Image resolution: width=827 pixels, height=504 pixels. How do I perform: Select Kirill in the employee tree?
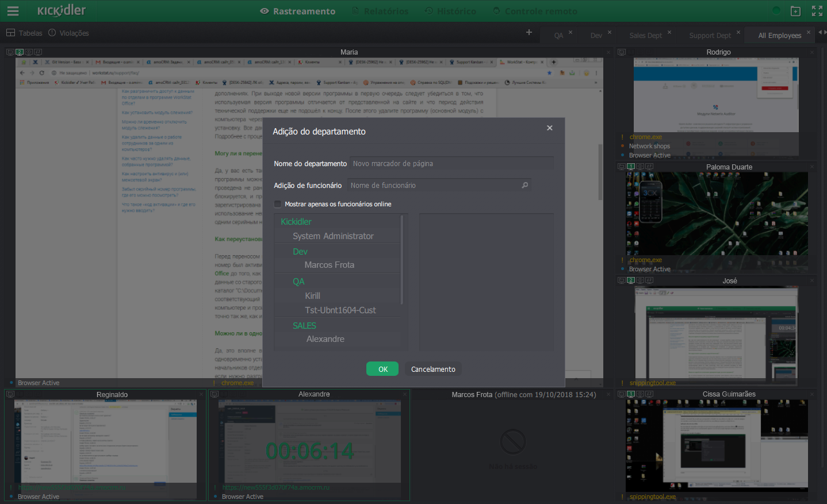[312, 296]
